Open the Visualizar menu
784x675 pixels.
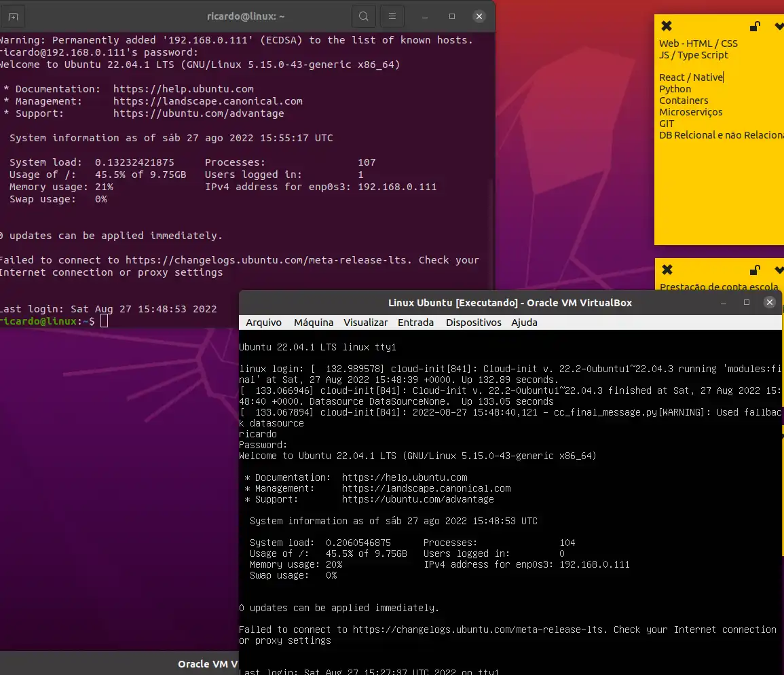click(365, 323)
